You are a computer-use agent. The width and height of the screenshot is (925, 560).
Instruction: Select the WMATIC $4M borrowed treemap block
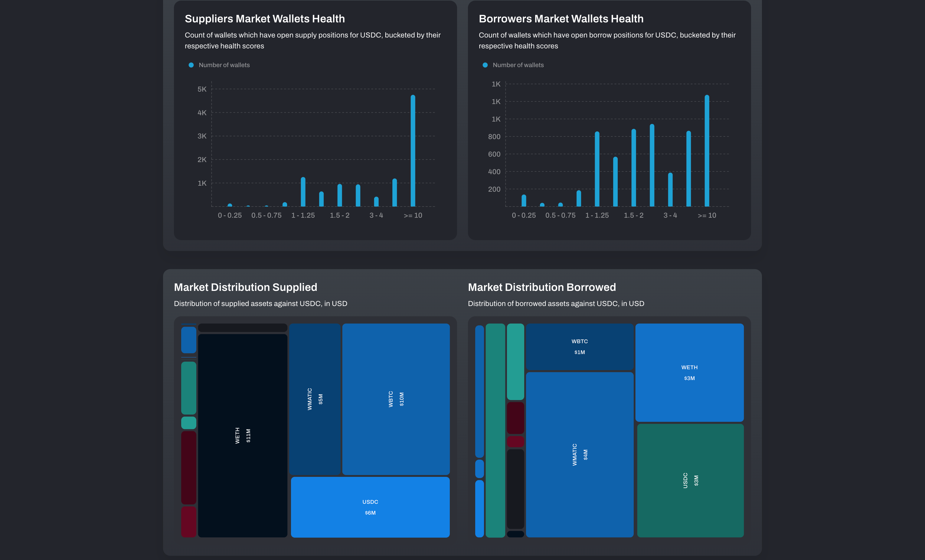click(x=579, y=454)
